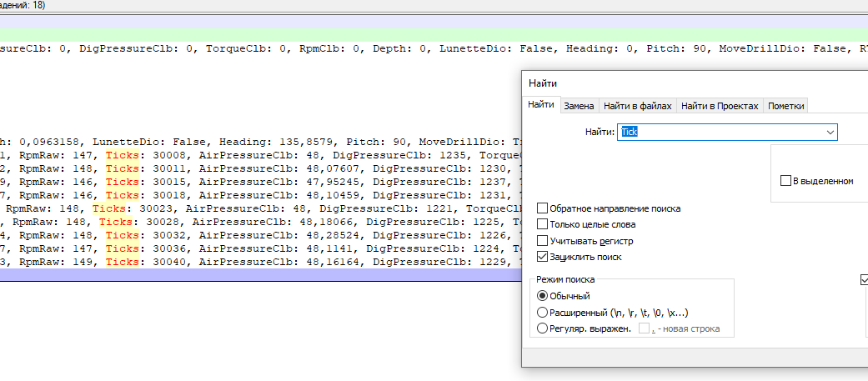Choose the Регуляр. выражен. search mode
This screenshot has height=381, width=868.
(x=543, y=328)
